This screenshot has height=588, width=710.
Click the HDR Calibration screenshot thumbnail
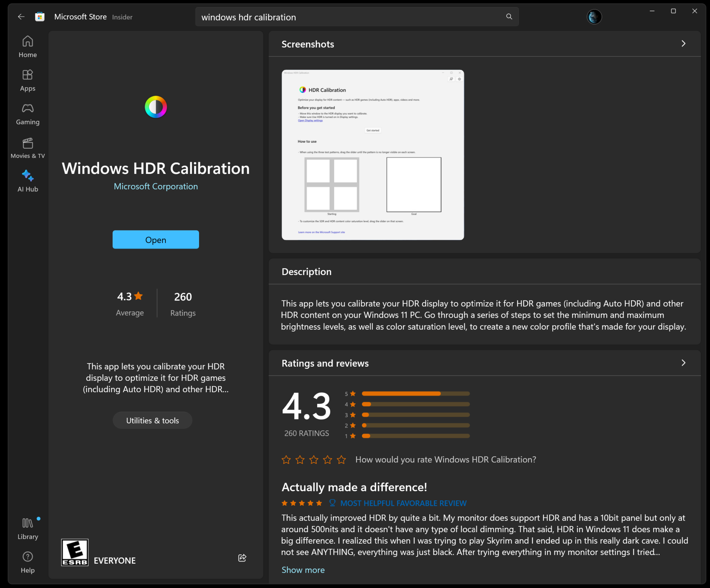[x=373, y=155]
